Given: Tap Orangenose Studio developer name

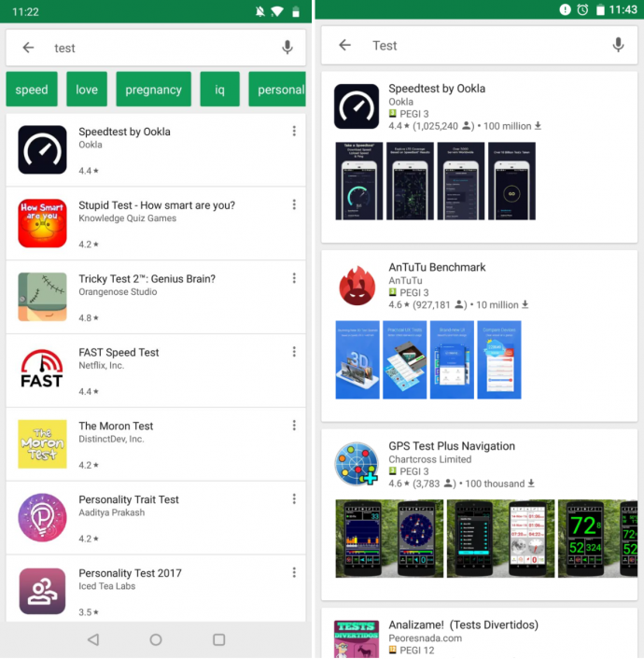Looking at the screenshot, I should click(x=118, y=291).
